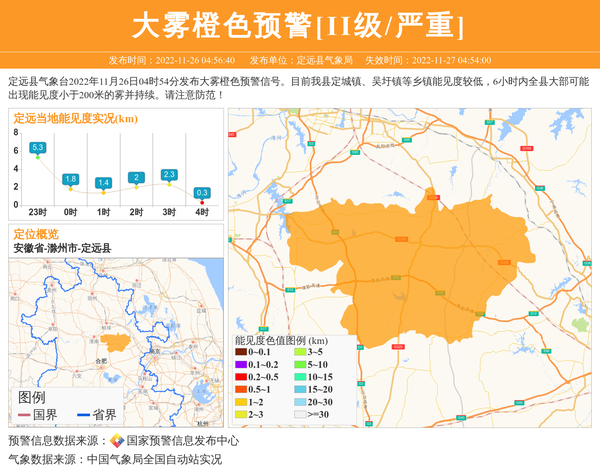Screen dimensions: 600x471
Task: Select the 3~5 green legend swatch
Action: [x=300, y=352]
